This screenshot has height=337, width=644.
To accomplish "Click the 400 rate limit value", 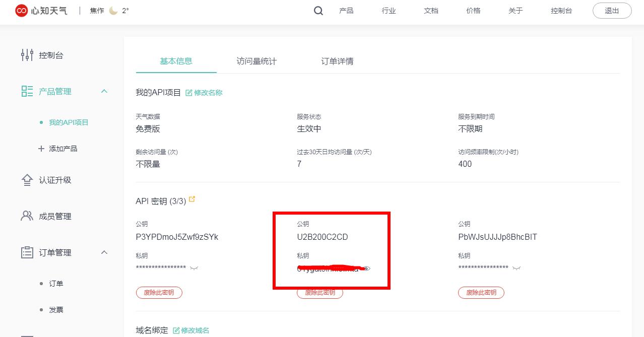I will [x=465, y=164].
